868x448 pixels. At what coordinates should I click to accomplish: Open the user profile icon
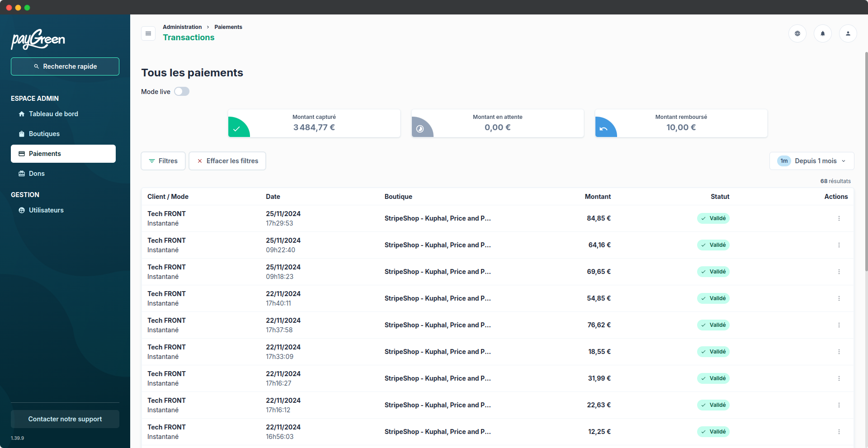pos(848,33)
